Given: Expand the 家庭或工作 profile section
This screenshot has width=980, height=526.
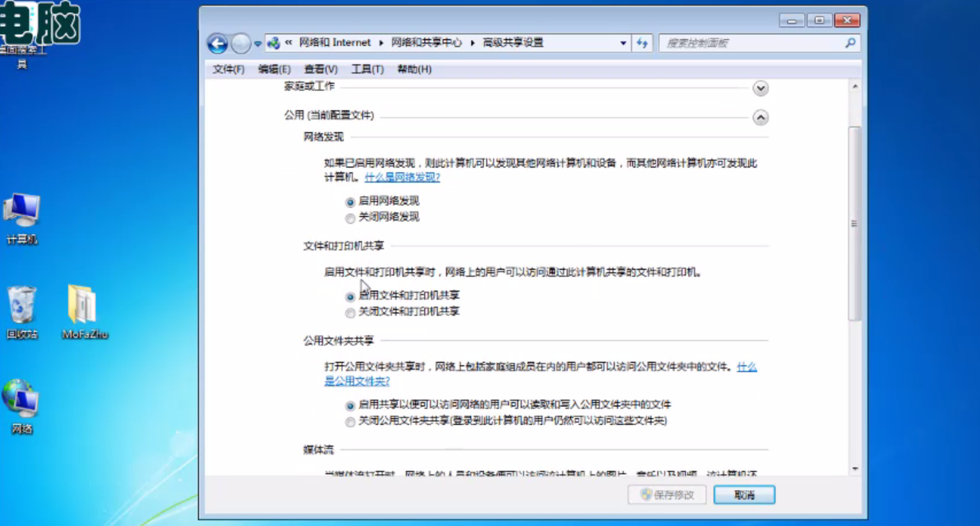Looking at the screenshot, I should (760, 88).
